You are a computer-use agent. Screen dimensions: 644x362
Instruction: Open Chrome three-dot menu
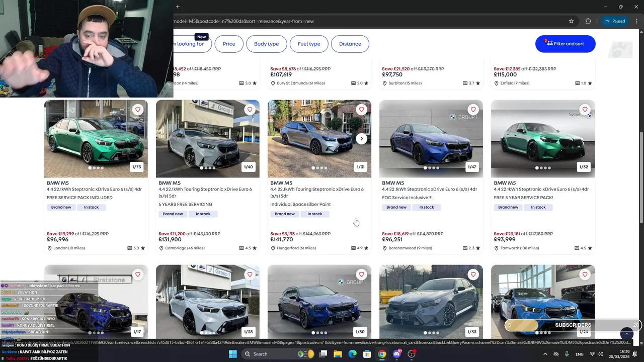(636, 21)
